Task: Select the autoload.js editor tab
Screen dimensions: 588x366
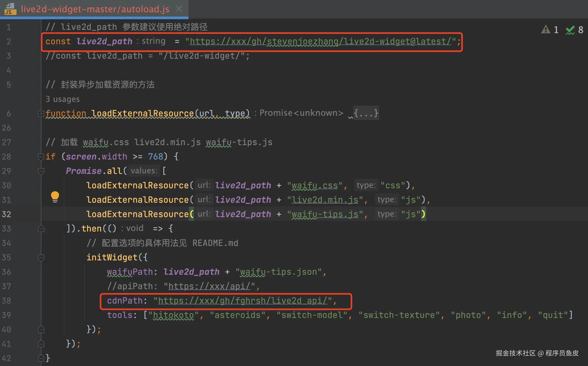Action: 95,9
